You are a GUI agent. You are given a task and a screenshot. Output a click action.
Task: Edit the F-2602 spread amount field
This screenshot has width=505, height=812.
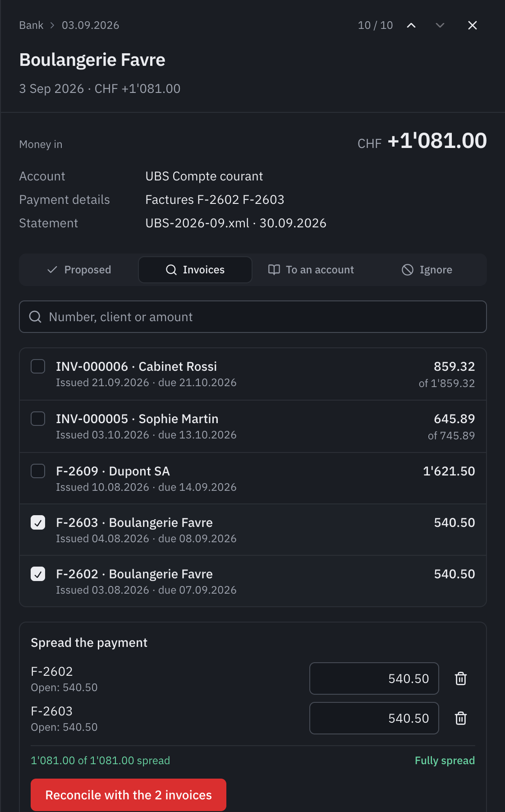click(374, 678)
